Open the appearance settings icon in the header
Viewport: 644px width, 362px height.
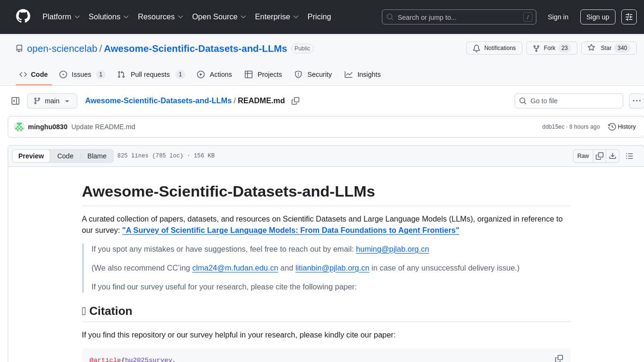(629, 17)
